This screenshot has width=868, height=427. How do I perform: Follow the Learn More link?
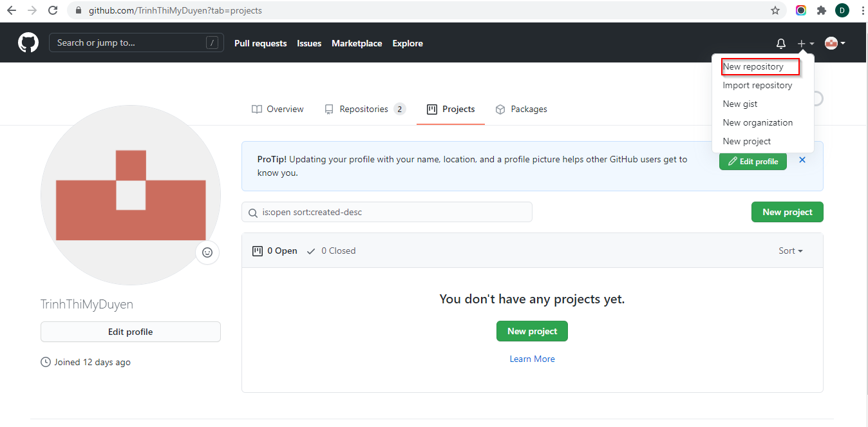point(532,359)
